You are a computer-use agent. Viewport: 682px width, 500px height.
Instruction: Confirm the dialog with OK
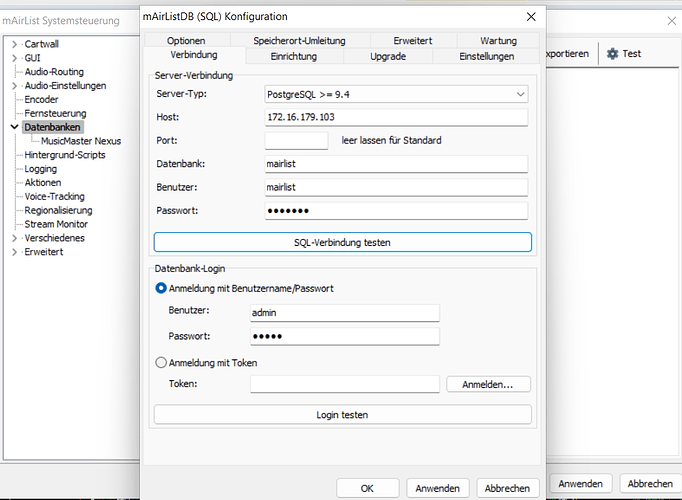click(x=368, y=488)
